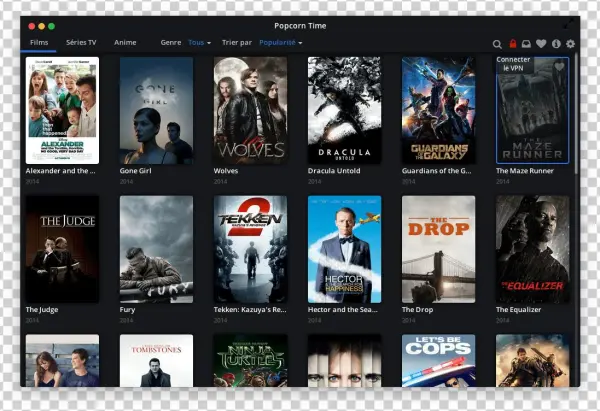Screen dimensions: 600x411
Task: Open the Maze Runner poster
Action: click(x=533, y=110)
